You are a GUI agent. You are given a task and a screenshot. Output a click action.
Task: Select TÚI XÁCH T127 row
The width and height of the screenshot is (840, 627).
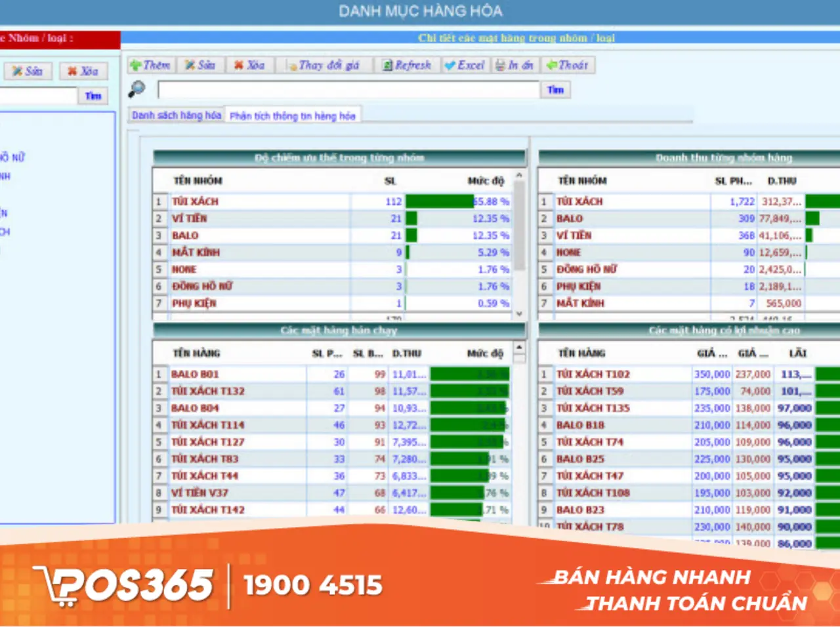(x=332, y=442)
